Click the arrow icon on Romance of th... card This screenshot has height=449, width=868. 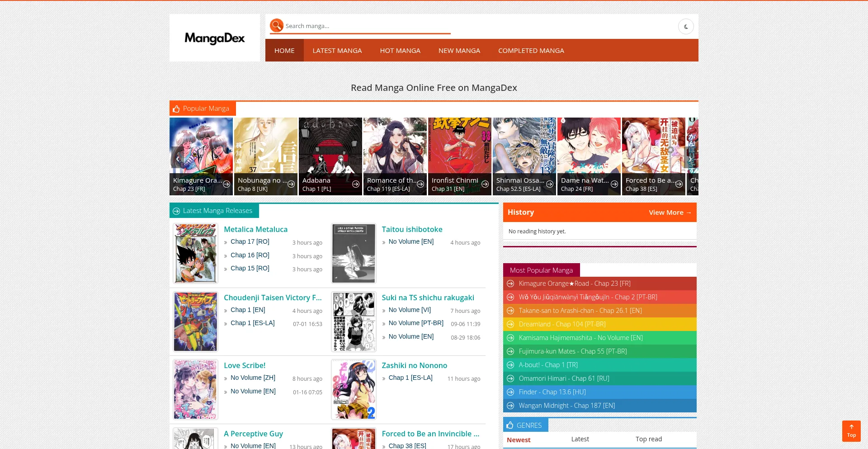click(420, 184)
